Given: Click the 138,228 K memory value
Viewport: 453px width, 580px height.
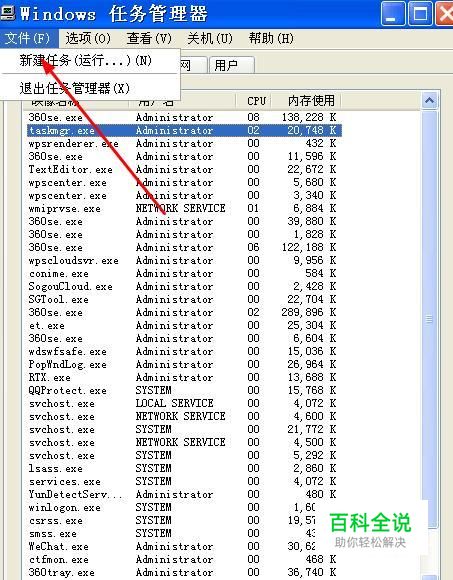Looking at the screenshot, I should tap(309, 117).
